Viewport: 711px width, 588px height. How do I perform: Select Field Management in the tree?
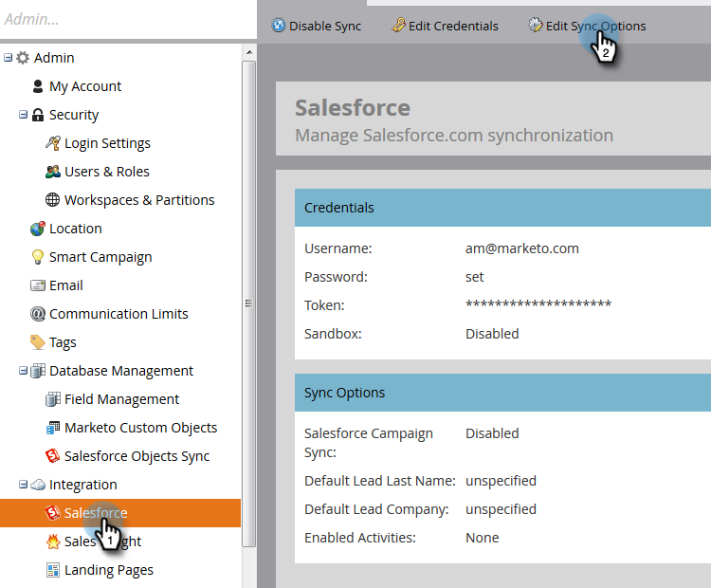[122, 399]
